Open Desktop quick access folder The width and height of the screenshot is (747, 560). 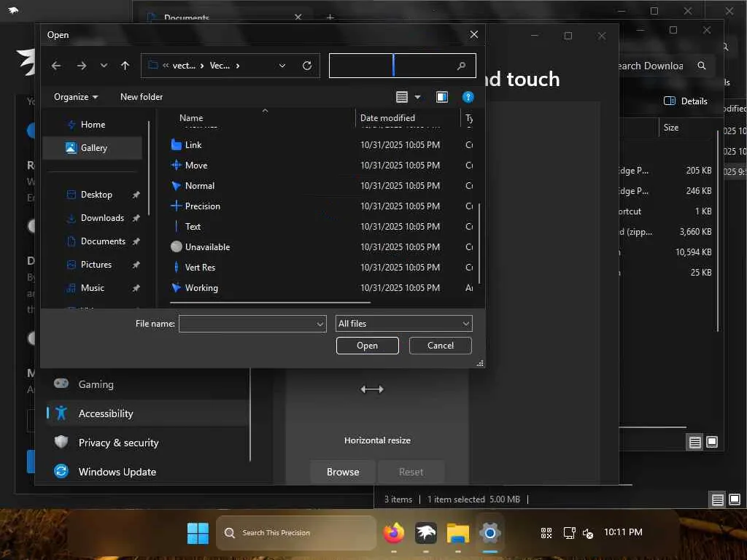click(96, 195)
